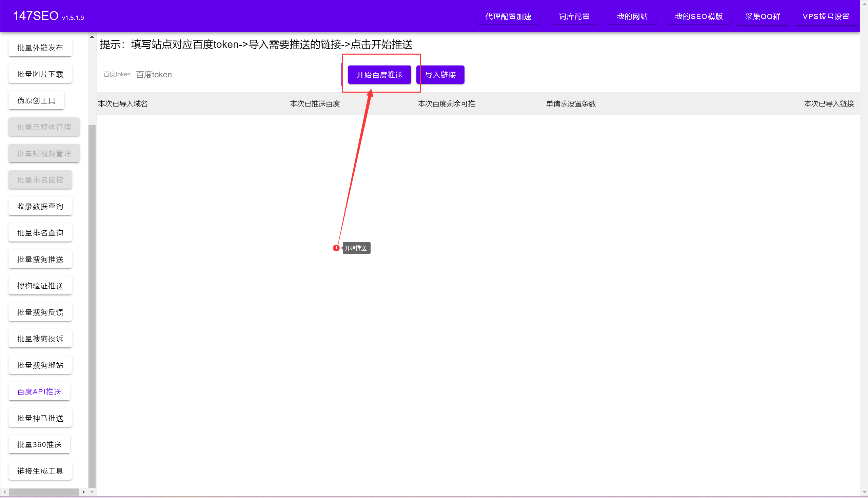Open 批量神马推送 in the sidebar

coord(40,418)
